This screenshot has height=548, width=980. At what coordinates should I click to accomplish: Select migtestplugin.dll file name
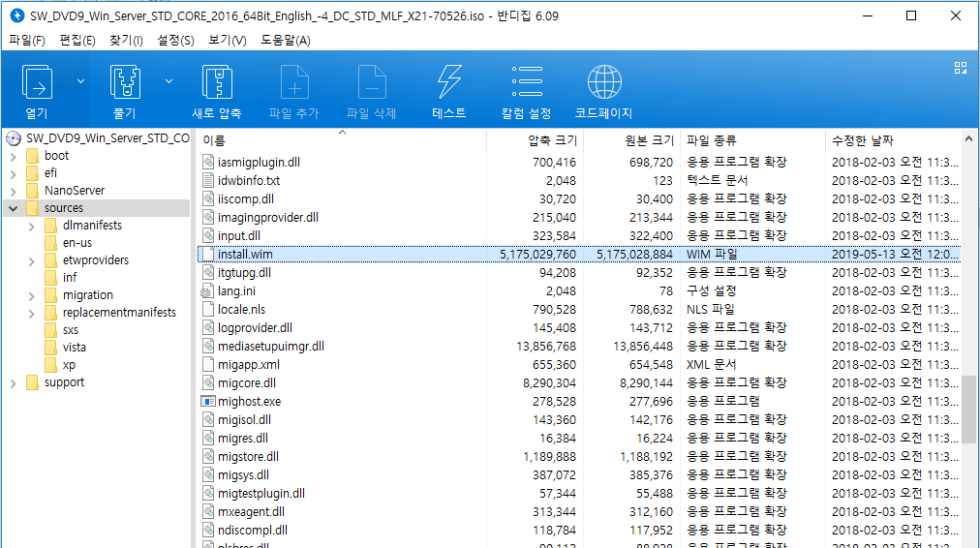(261, 494)
